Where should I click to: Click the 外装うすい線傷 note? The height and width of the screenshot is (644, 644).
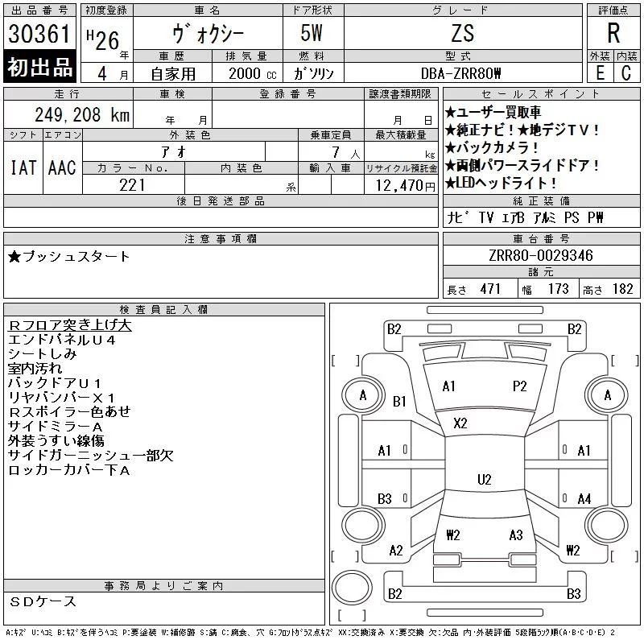point(56,440)
